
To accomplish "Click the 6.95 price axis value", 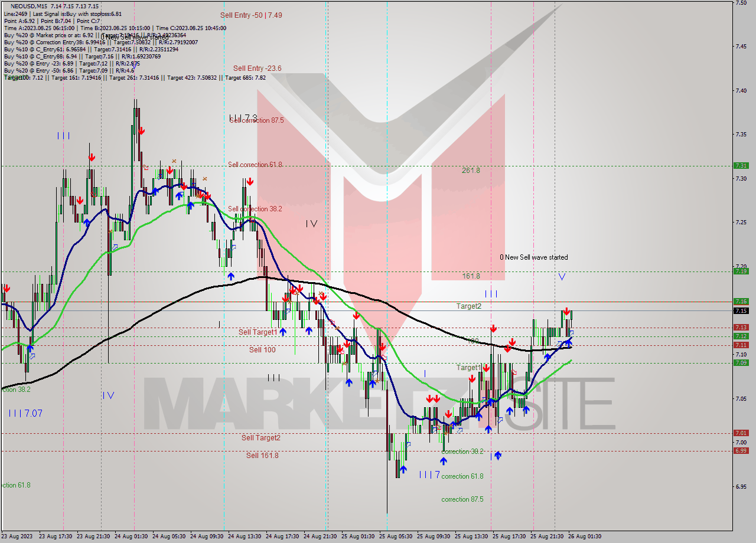I will 741,487.
